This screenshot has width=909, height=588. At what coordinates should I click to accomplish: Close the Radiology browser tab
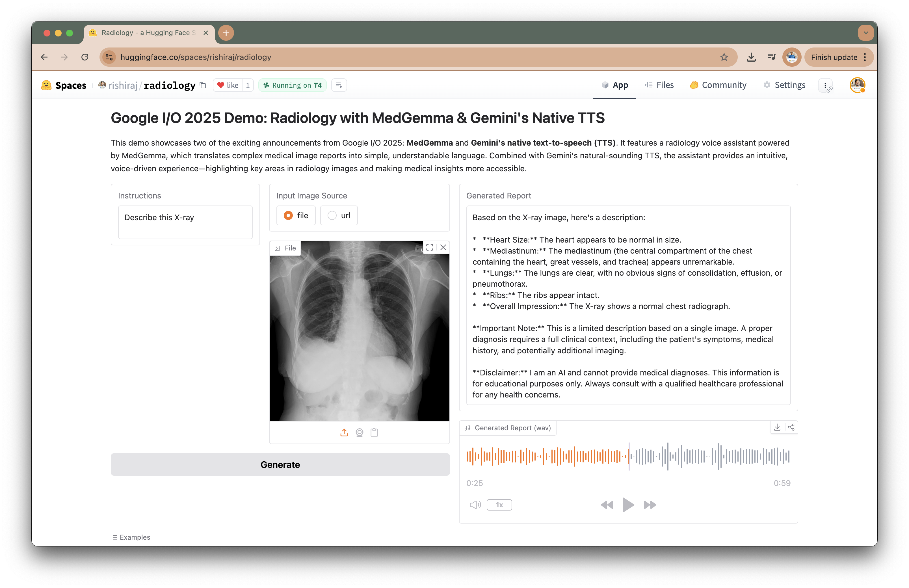206,33
